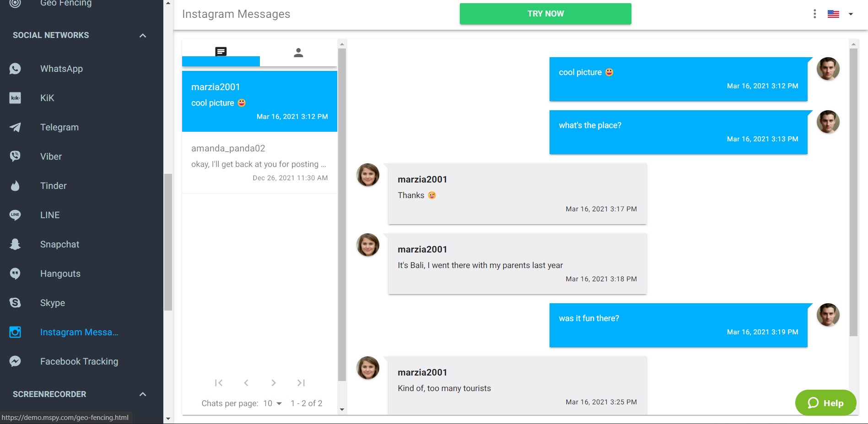
Task: Switch to the chats message tab
Action: tap(221, 52)
